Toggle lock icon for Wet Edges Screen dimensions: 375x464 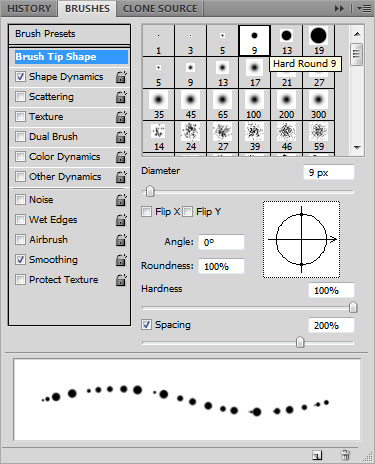[x=121, y=220]
